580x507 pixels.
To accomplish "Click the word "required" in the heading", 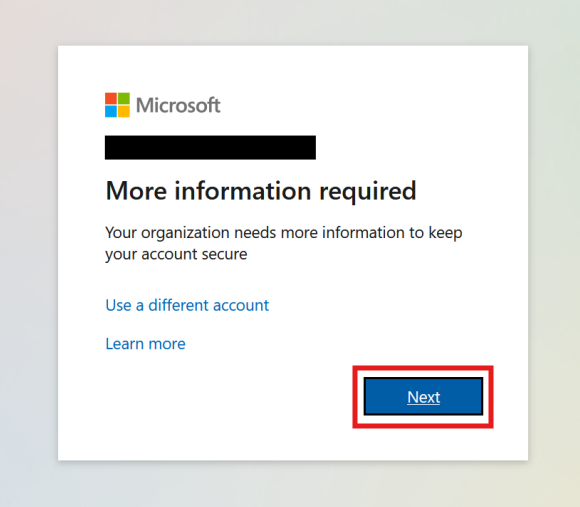I will [368, 193].
